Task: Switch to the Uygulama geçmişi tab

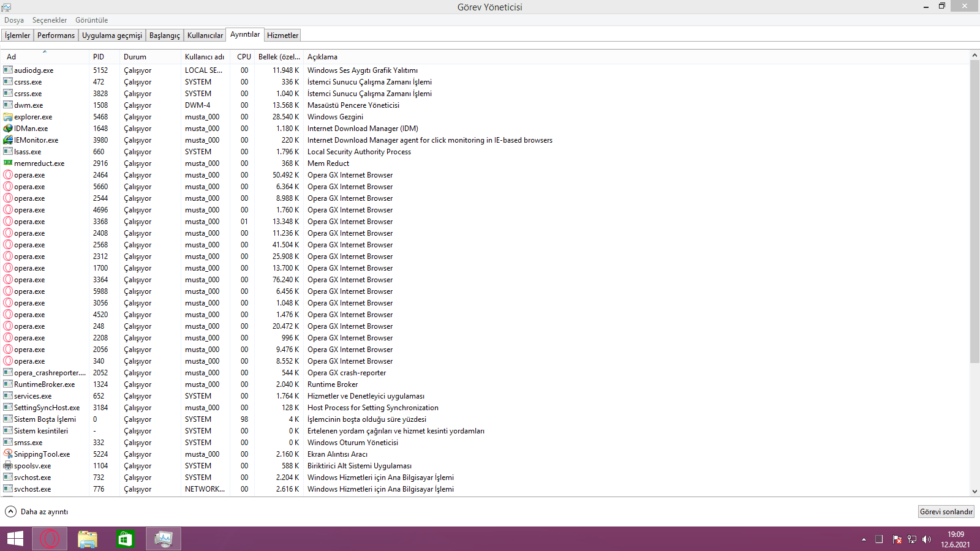Action: pos(112,36)
